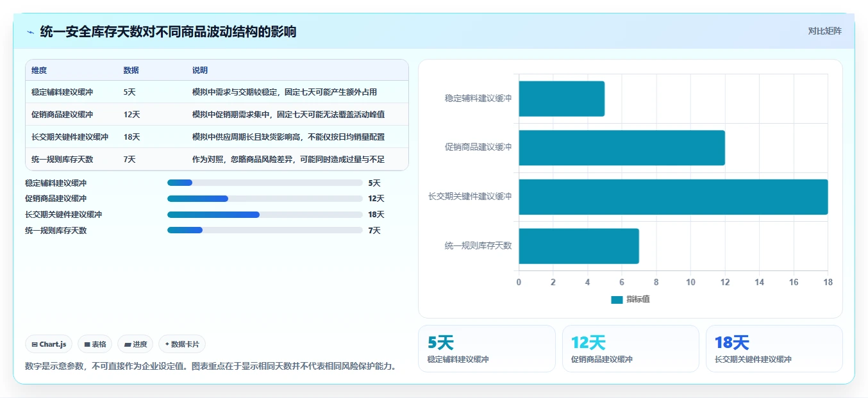Click the page title 统一安全库存天数对不同商品波动结构的影响
The width and height of the screenshot is (868, 398).
pyautogui.click(x=168, y=31)
